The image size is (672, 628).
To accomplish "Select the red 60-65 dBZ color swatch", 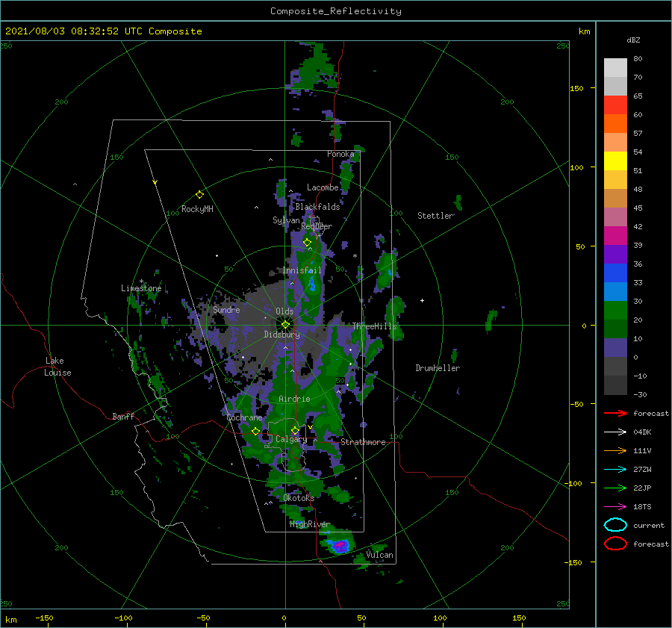I will [615, 105].
